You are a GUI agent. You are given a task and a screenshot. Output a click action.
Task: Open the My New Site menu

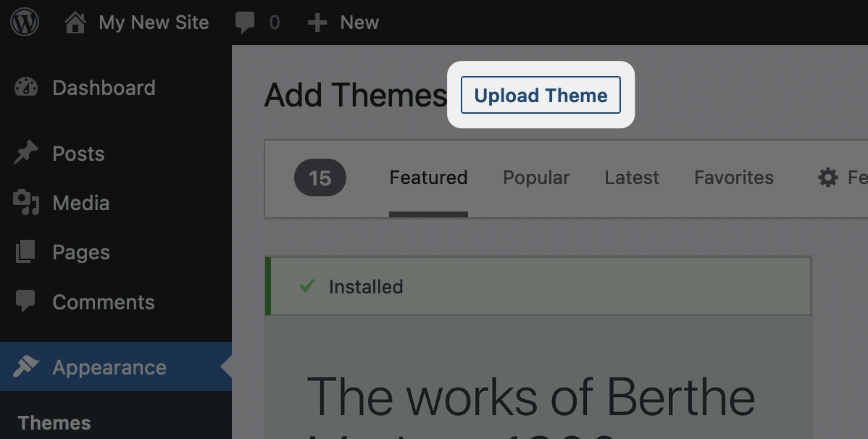tap(154, 22)
